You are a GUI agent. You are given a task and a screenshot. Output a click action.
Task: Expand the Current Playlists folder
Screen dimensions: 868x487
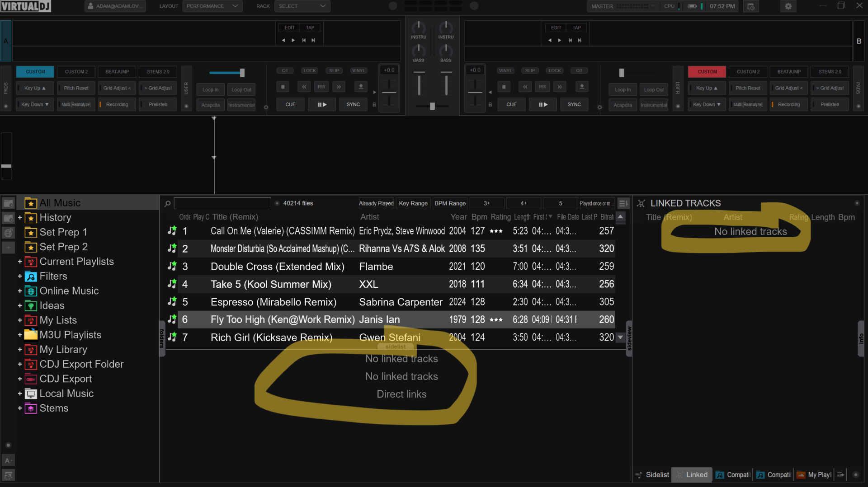(x=20, y=262)
